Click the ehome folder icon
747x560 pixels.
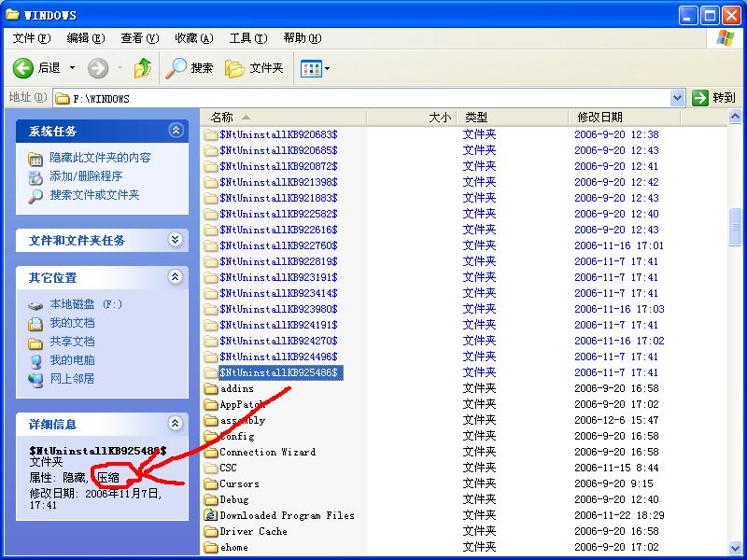point(211,547)
